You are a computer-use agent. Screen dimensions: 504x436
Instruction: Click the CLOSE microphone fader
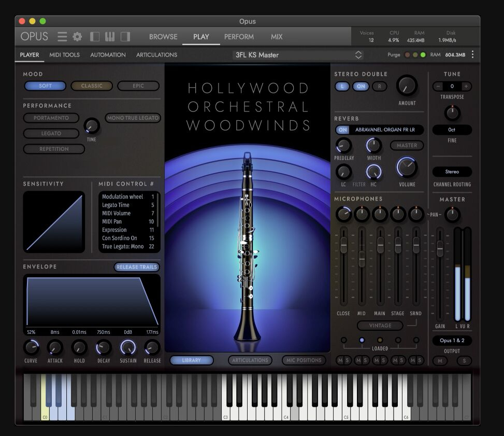coord(343,246)
